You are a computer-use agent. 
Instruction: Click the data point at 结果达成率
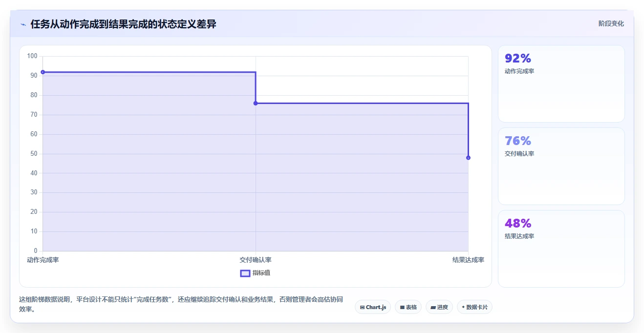pyautogui.click(x=468, y=158)
